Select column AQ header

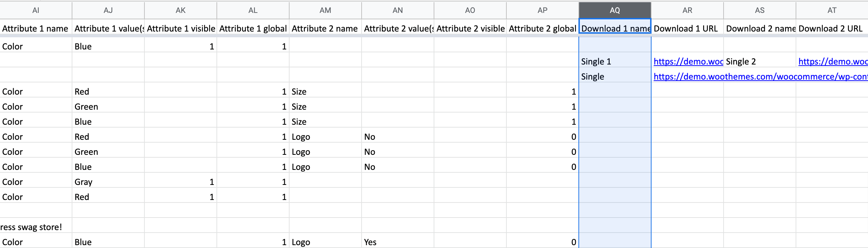click(615, 10)
